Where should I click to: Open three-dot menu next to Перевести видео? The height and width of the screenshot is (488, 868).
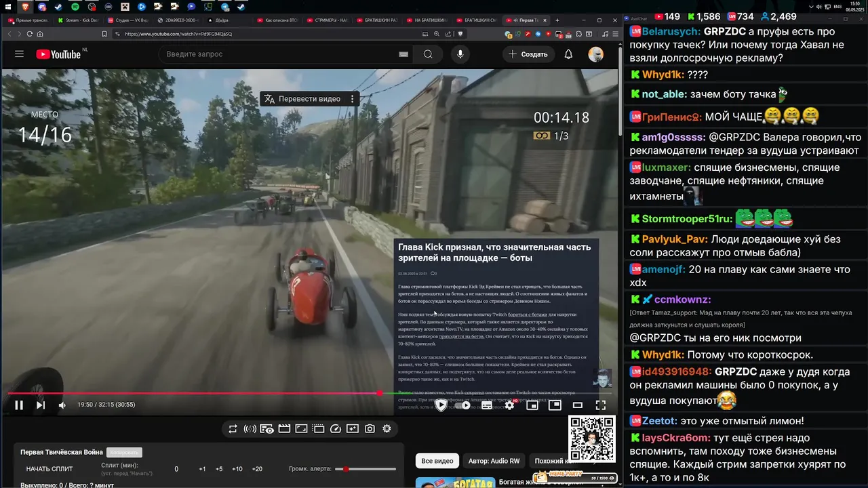(352, 99)
